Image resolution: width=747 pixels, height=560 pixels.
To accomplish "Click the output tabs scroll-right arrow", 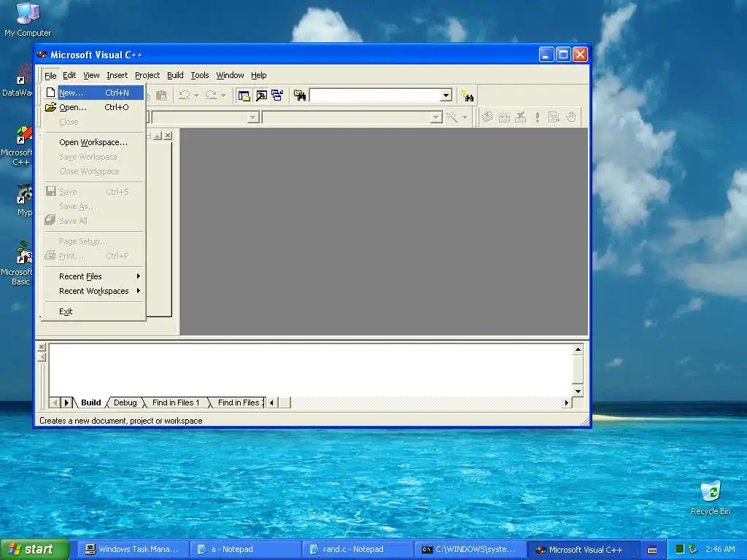I will click(x=66, y=402).
